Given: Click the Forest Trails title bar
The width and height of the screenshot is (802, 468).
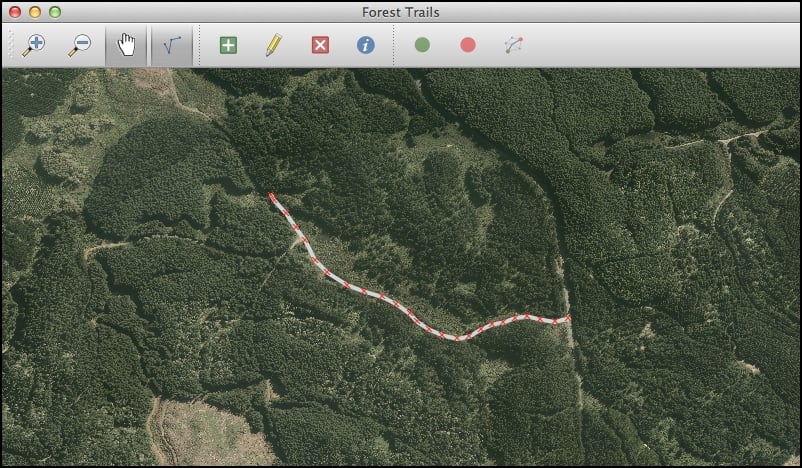Looking at the screenshot, I should point(400,12).
